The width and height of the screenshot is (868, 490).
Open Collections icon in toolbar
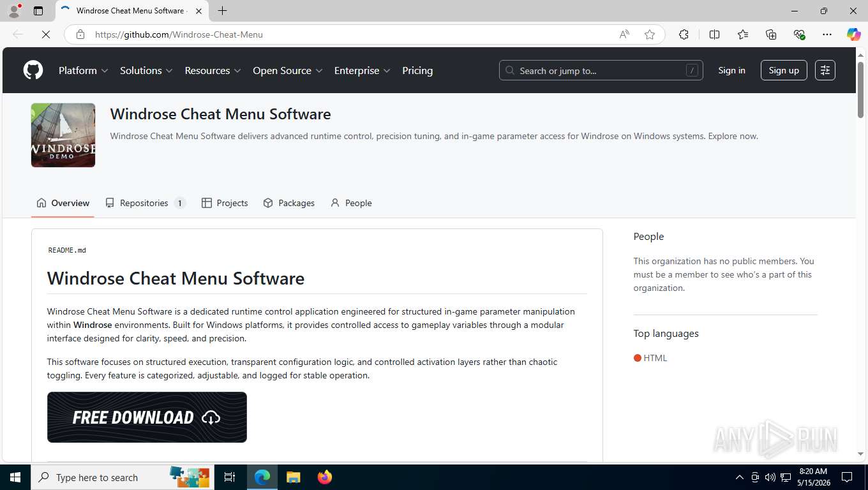tap(771, 34)
